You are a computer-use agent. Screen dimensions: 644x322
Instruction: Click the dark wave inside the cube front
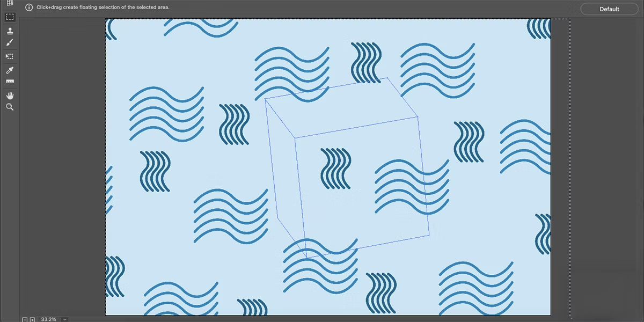click(x=336, y=170)
